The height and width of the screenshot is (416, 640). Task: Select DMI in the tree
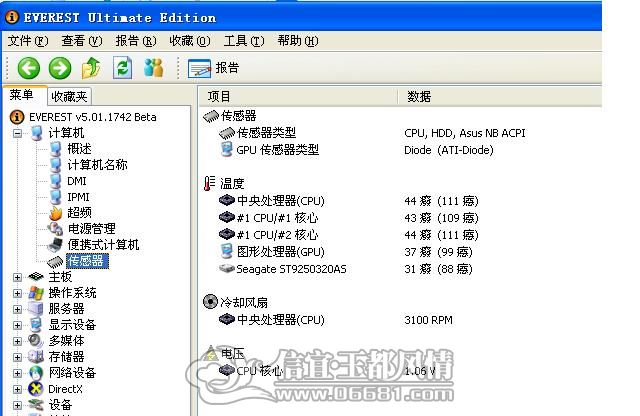pos(77,181)
